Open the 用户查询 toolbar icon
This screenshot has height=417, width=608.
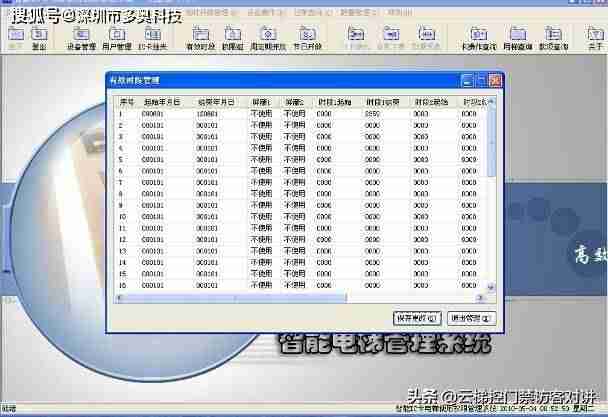click(x=518, y=38)
